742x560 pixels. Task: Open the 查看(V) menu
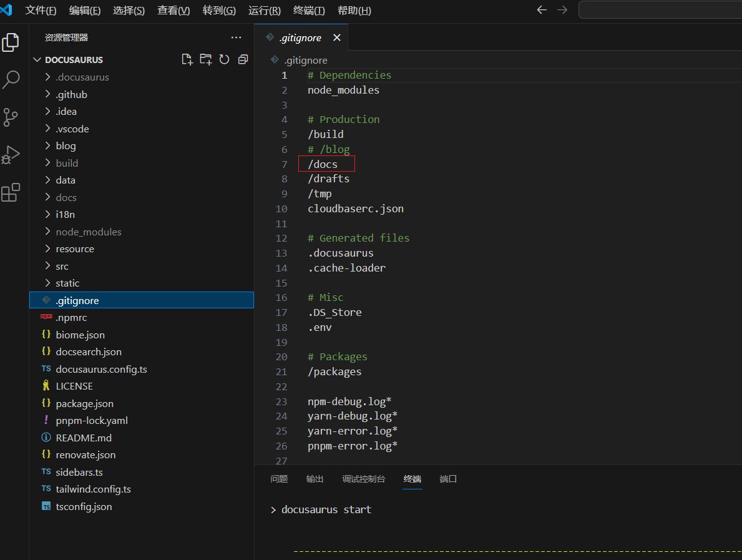(x=173, y=11)
